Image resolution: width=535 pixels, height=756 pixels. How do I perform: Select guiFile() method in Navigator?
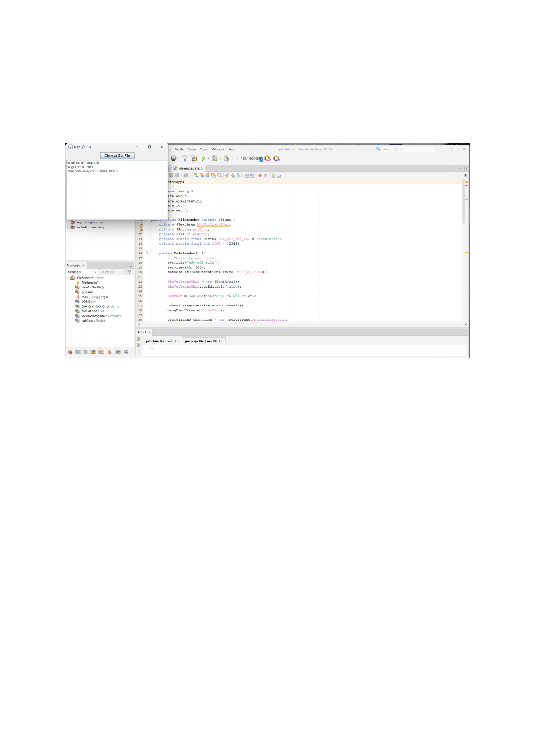tap(87, 292)
